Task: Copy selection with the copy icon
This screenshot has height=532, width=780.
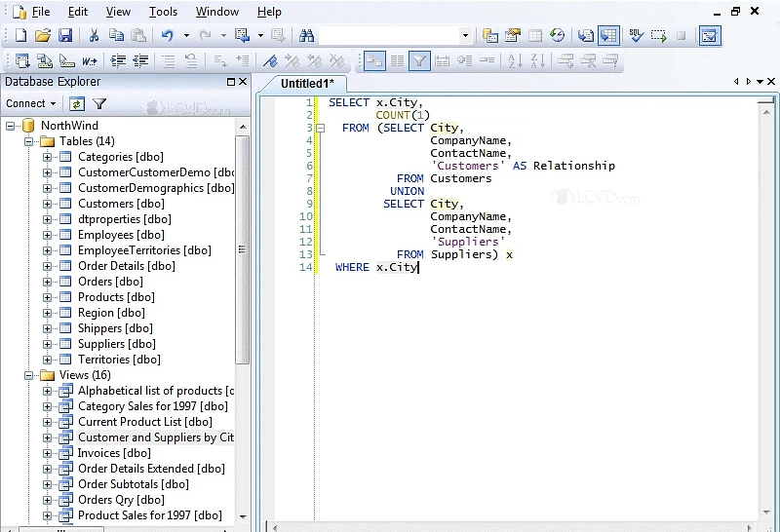Action: pyautogui.click(x=116, y=36)
